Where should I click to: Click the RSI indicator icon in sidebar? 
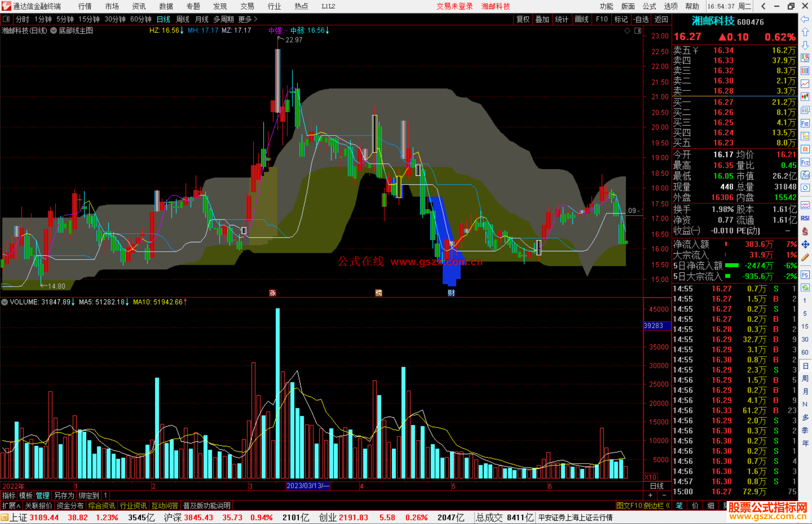805,218
